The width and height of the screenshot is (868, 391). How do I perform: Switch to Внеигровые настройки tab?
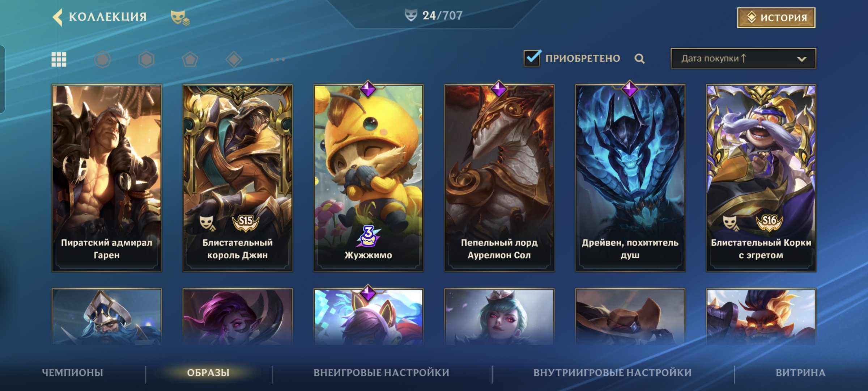coord(382,373)
